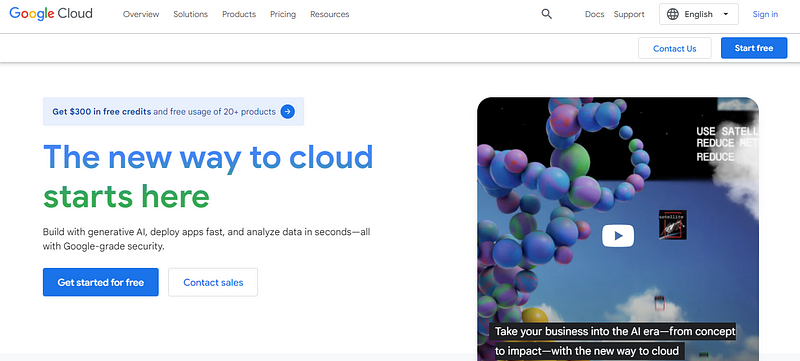Click the Contact sales button
Viewport: 800px width, 361px height.
(213, 282)
